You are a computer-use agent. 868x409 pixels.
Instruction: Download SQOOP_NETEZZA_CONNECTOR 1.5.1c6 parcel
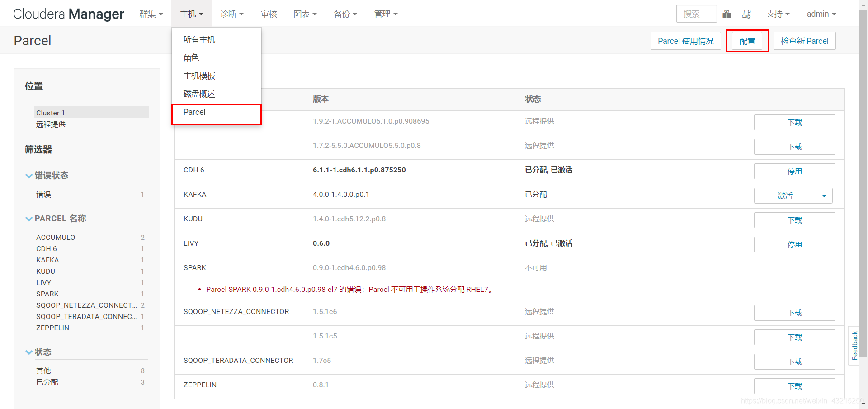coord(794,313)
